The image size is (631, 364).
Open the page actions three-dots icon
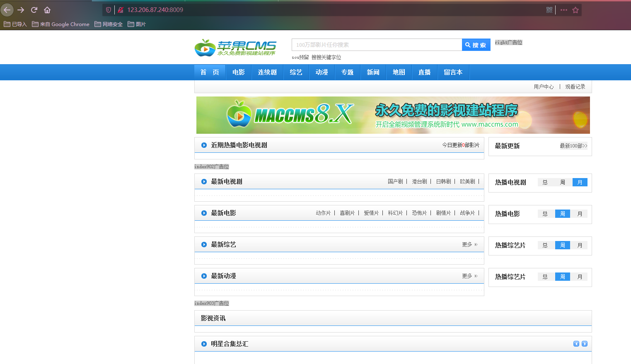coord(564,10)
